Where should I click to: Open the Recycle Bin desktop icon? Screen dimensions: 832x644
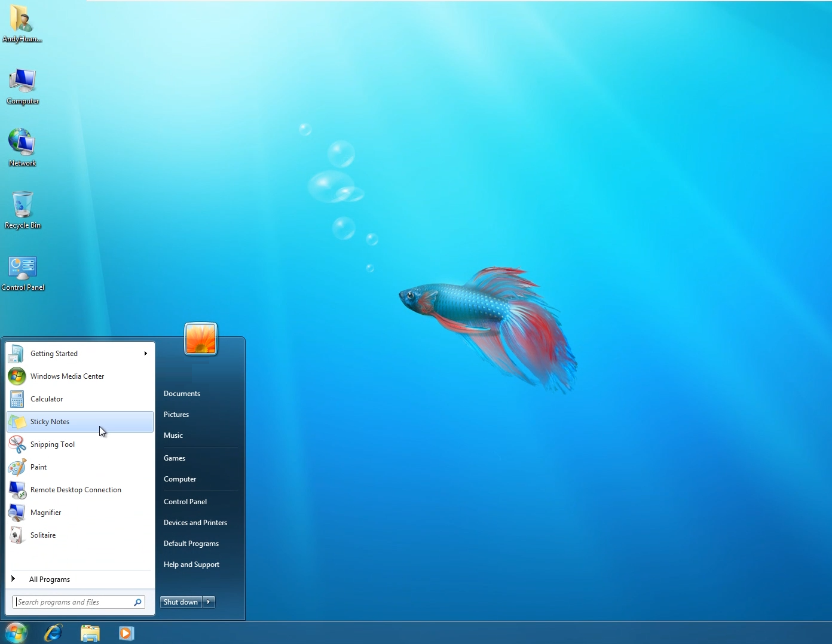point(23,210)
